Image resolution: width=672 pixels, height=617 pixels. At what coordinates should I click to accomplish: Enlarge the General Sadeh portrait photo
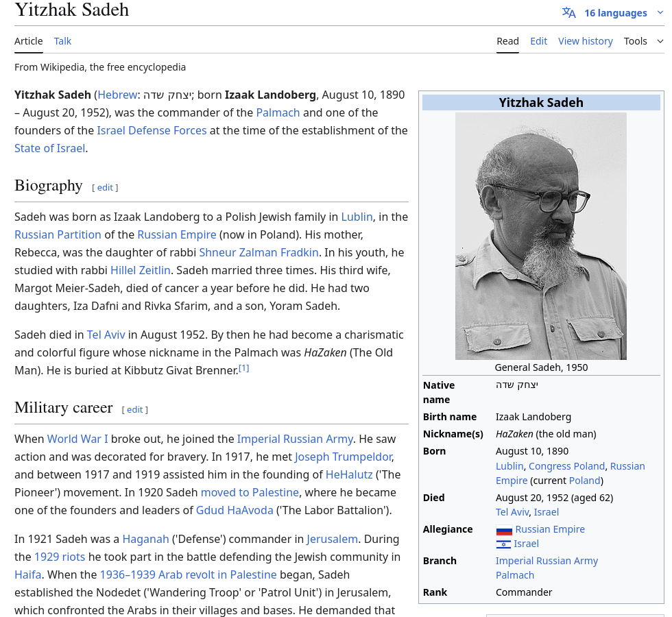coord(540,236)
